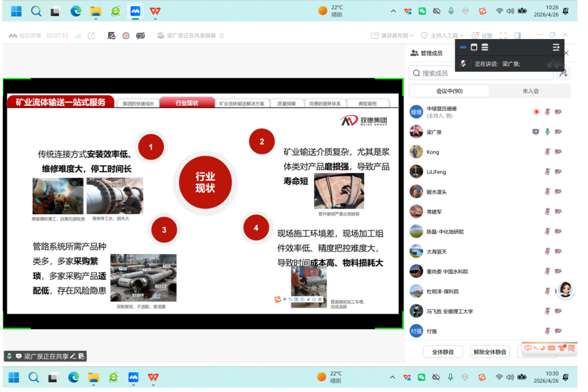
Task: Click the invite member icon next to search
Action: (563, 73)
